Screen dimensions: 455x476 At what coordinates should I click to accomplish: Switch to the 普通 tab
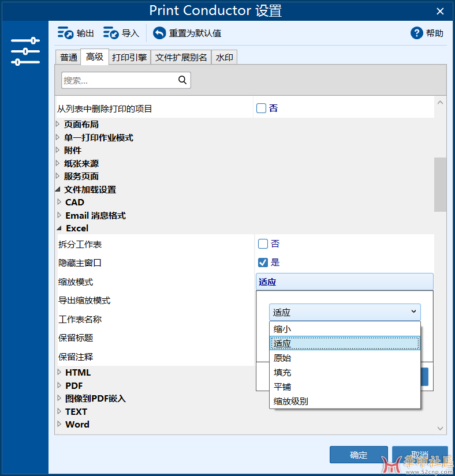[68, 57]
